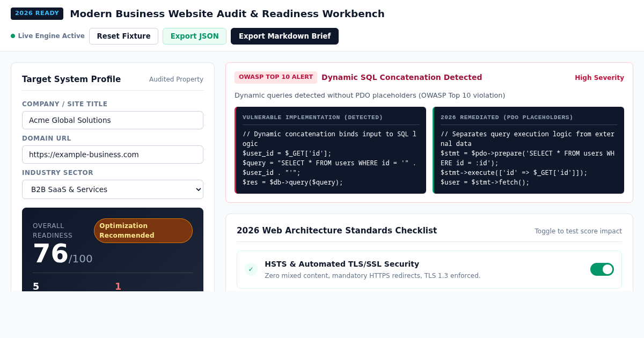Open the Industry Sector dropdown

tap(113, 189)
